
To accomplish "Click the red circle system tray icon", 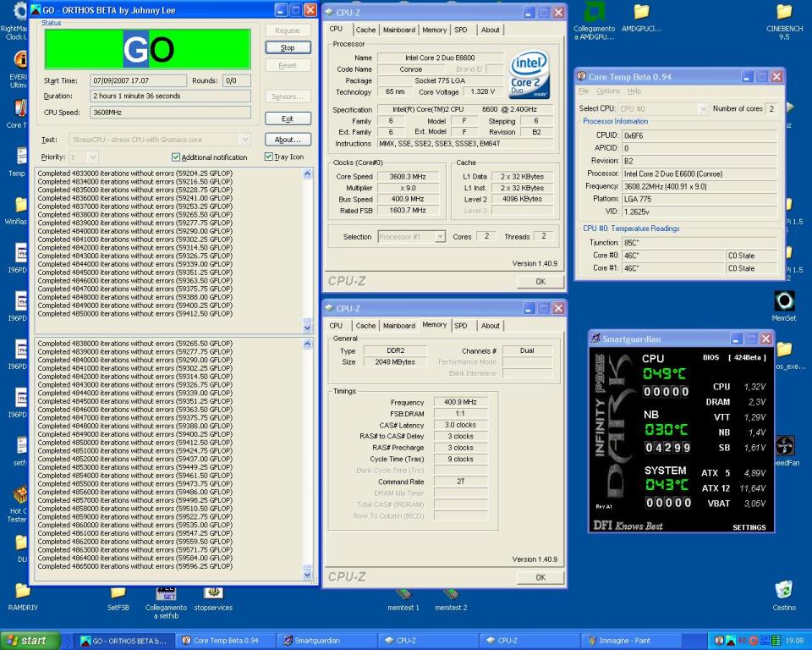I will click(754, 641).
